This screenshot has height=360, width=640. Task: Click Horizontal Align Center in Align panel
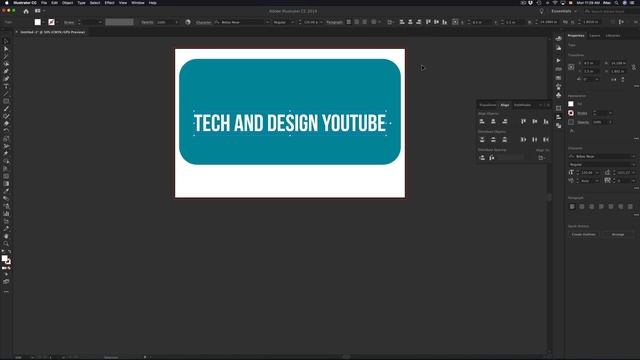[493, 121]
